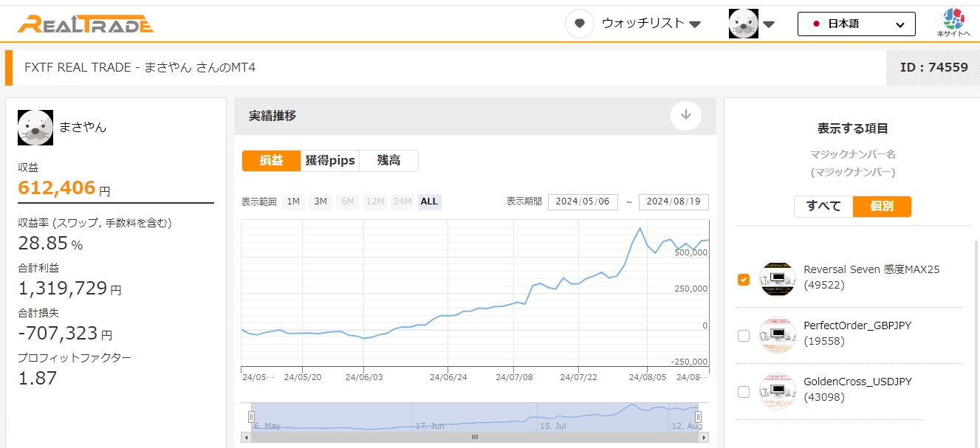Set the display range to 1M
The width and height of the screenshot is (980, 448).
click(x=293, y=201)
